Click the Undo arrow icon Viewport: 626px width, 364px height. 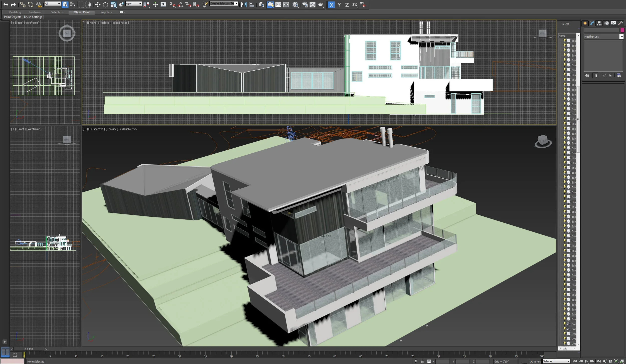tap(6, 5)
